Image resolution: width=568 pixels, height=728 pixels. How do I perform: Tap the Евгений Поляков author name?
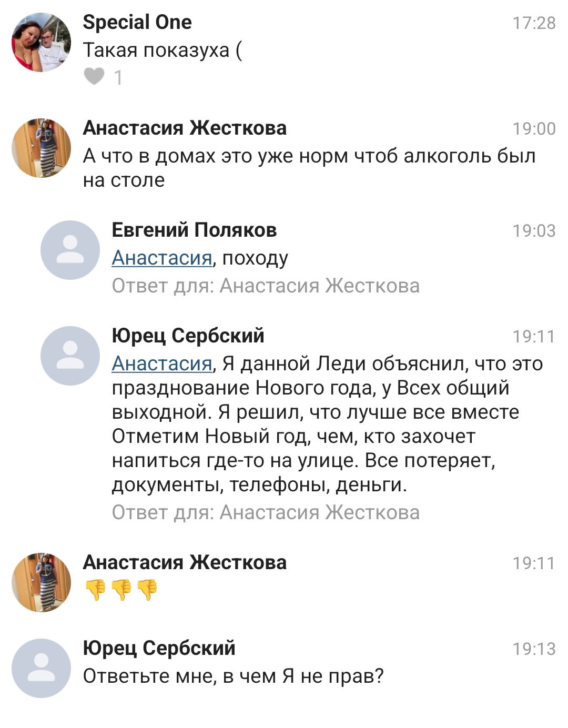click(x=194, y=230)
